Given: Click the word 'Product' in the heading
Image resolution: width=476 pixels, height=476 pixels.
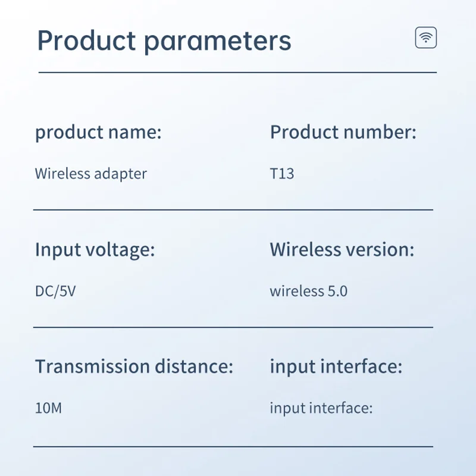Looking at the screenshot, I should (86, 40).
